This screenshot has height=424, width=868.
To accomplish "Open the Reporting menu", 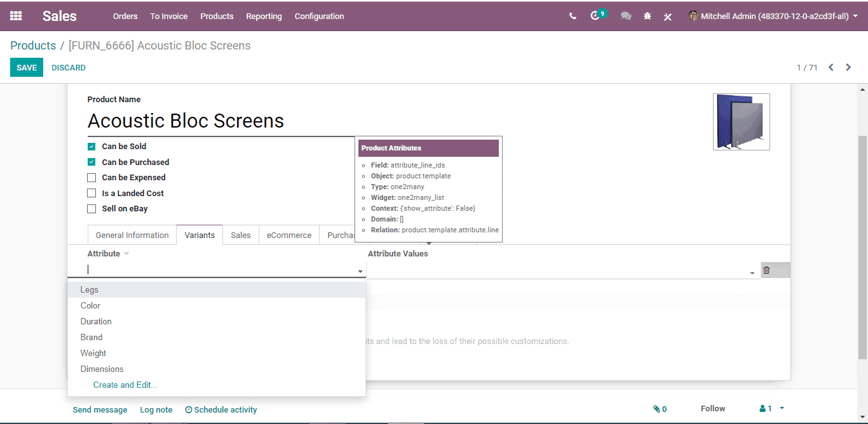I will coord(264,17).
